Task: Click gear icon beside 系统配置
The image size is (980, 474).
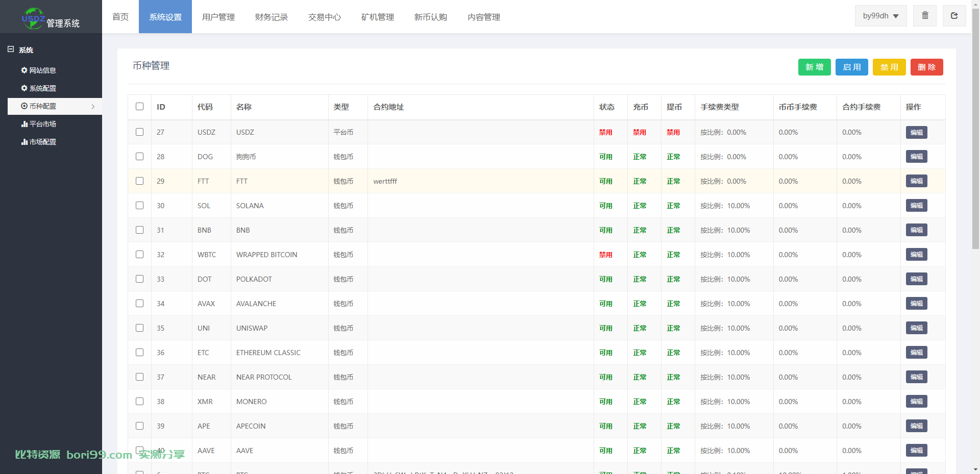Action: [x=24, y=88]
